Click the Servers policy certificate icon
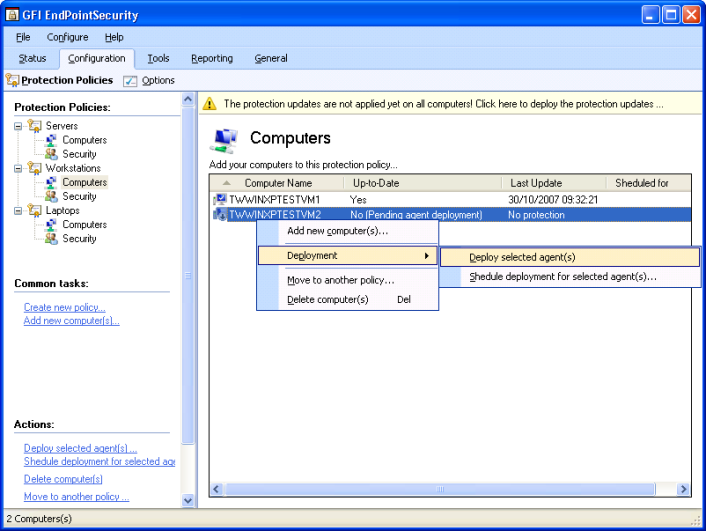Image resolution: width=706 pixels, height=531 pixels. click(x=35, y=126)
